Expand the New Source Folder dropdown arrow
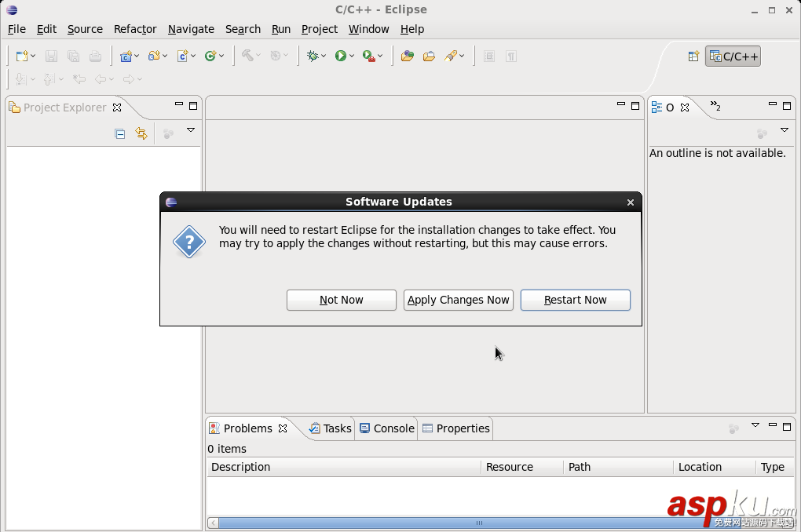The height and width of the screenshot is (532, 801). [x=165, y=56]
